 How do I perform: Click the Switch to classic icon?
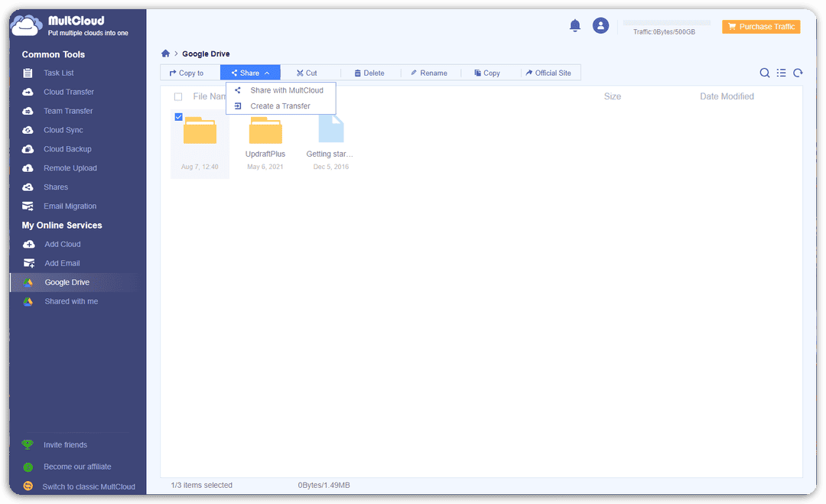(x=28, y=486)
